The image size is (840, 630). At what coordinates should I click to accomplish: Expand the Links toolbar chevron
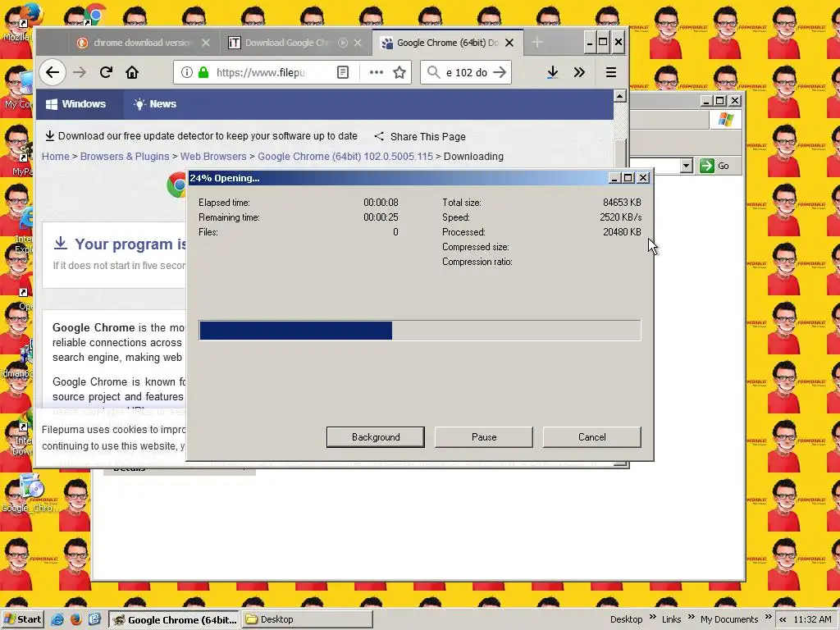691,617
